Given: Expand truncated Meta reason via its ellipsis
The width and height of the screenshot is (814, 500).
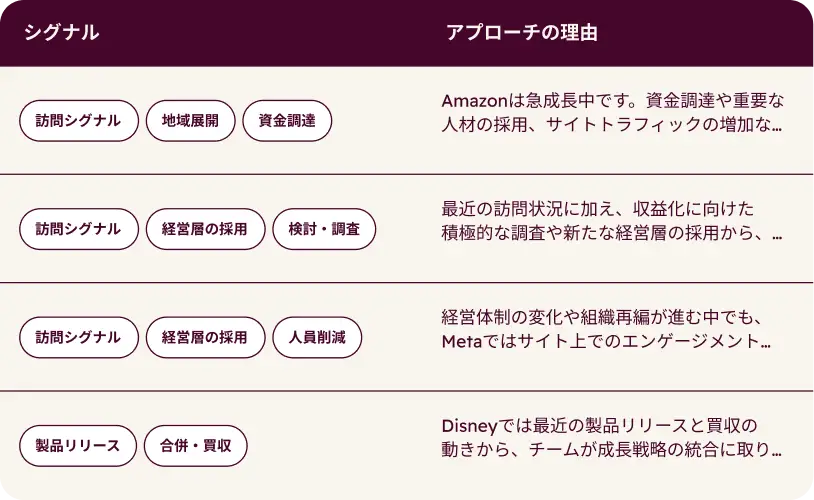Looking at the screenshot, I should click(766, 343).
